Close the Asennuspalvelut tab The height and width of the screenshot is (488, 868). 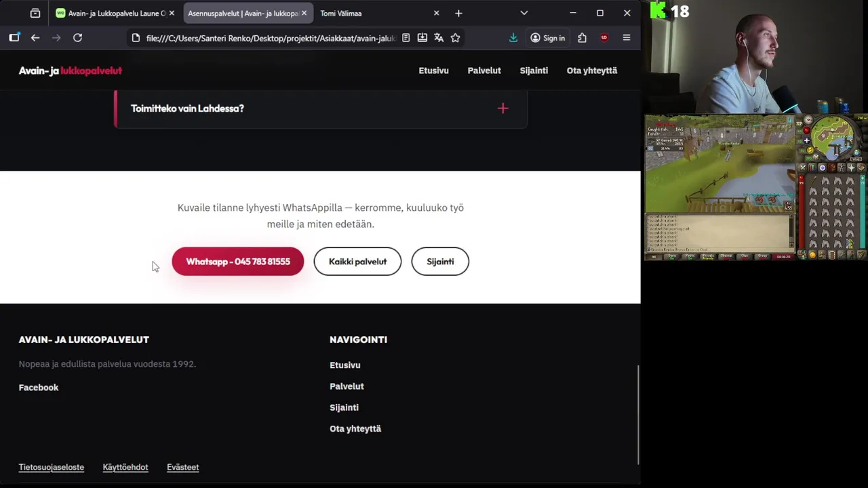point(304,13)
